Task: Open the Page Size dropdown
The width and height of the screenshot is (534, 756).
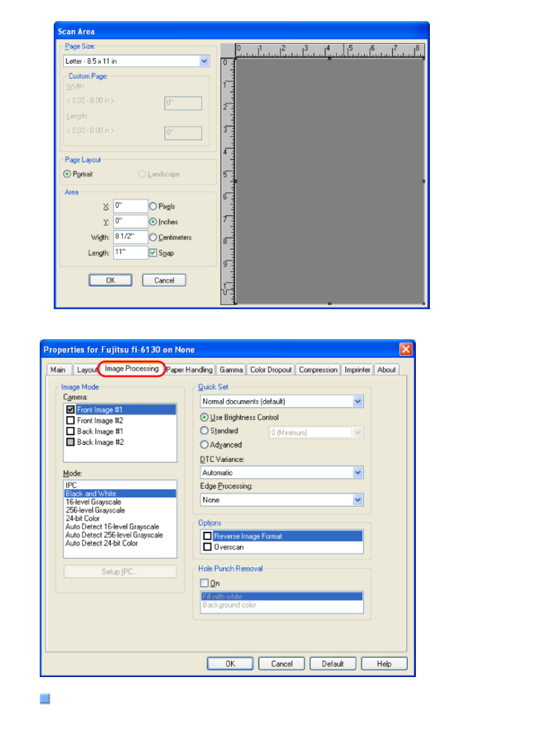Action: 204,61
